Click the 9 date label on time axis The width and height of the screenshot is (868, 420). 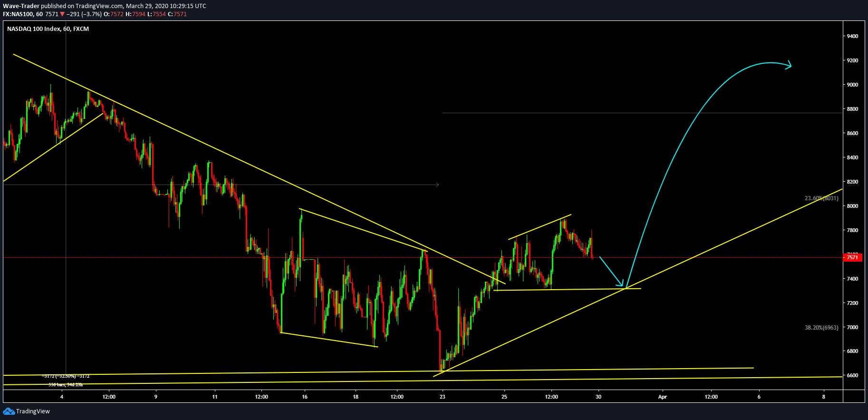pyautogui.click(x=156, y=397)
